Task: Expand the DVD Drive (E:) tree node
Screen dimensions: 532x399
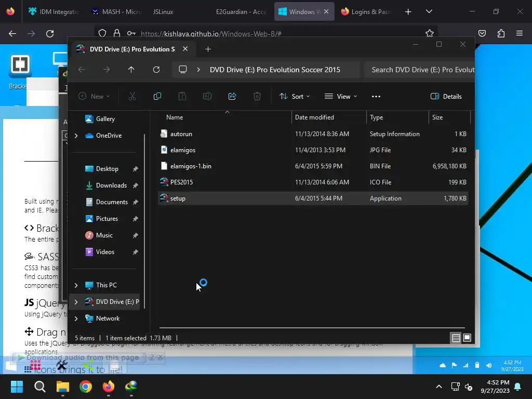Action: (x=76, y=302)
